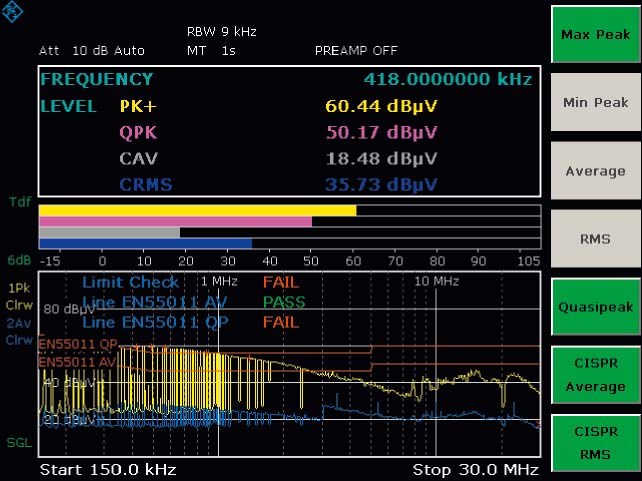The height and width of the screenshot is (481, 642).
Task: Toggle the Max Peak detector softkey
Action: point(596,34)
